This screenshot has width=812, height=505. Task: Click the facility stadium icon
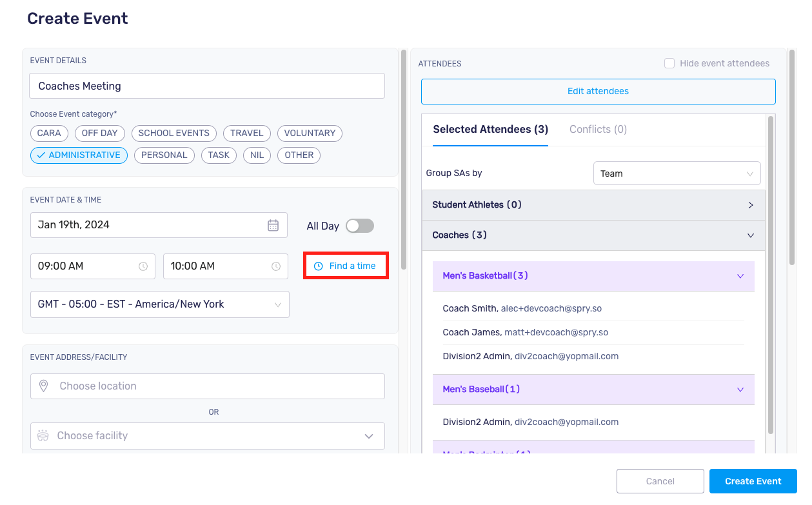coord(44,435)
